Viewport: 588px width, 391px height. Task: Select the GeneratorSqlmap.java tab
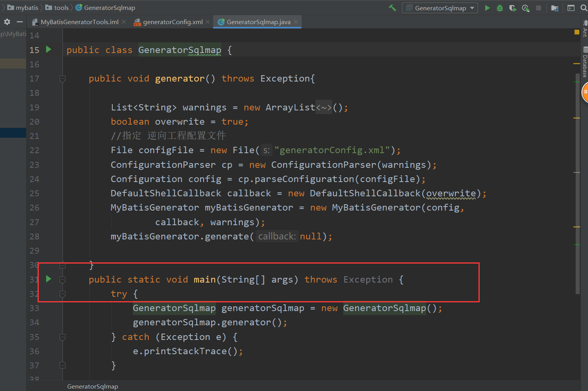pos(258,22)
